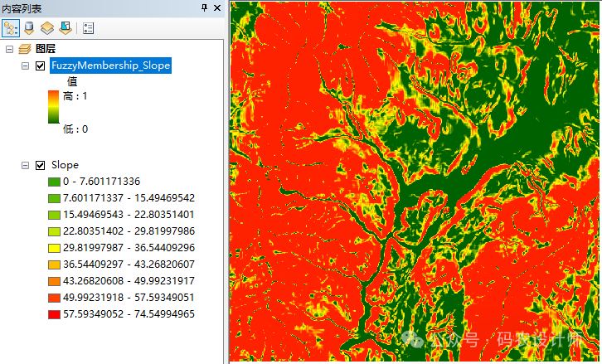Click List By Drawing Order icon
The image size is (602, 364).
tap(11, 27)
